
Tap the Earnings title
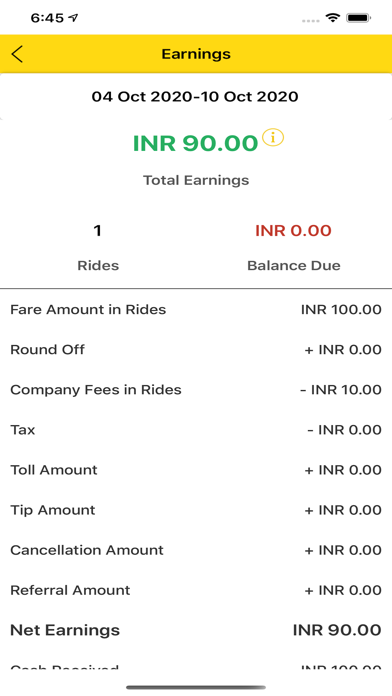coord(196,54)
